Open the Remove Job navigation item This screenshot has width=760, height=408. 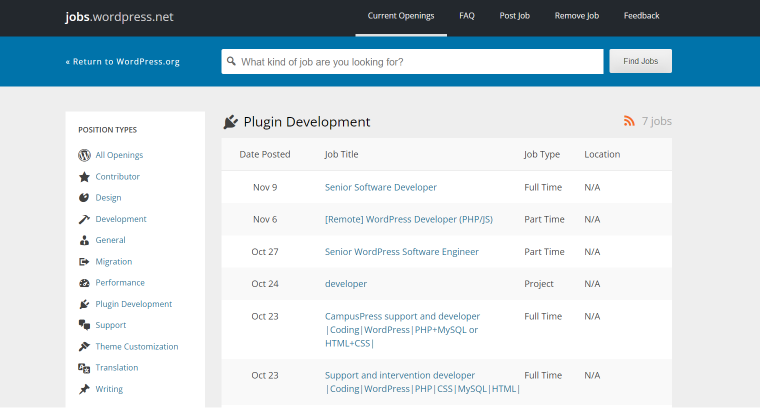pos(577,16)
